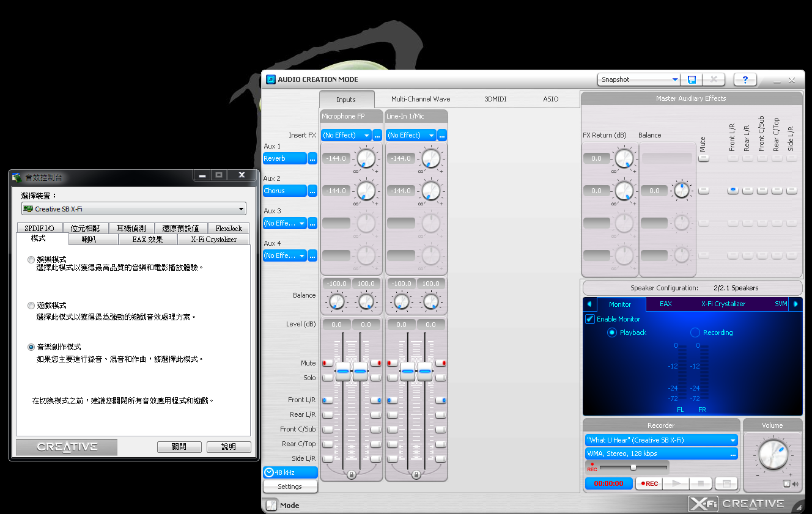
Task: Open the Chorus Aux 2 effect settings button
Action: pos(312,191)
